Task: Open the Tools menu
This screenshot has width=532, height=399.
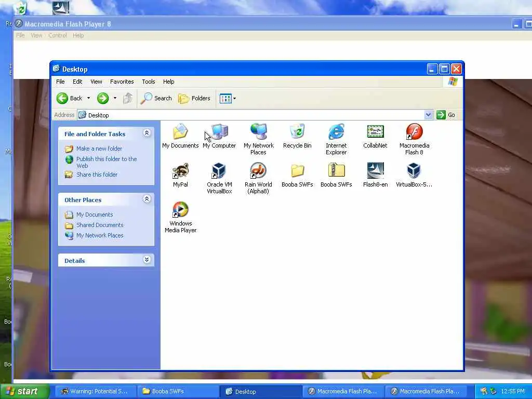Action: point(148,82)
